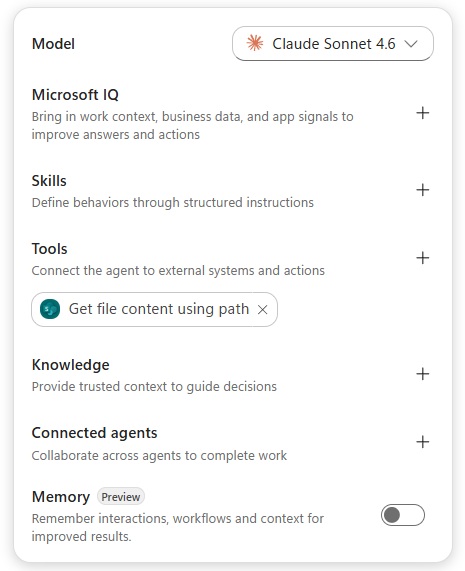Click the Claude starburst logo icon

tap(255, 43)
